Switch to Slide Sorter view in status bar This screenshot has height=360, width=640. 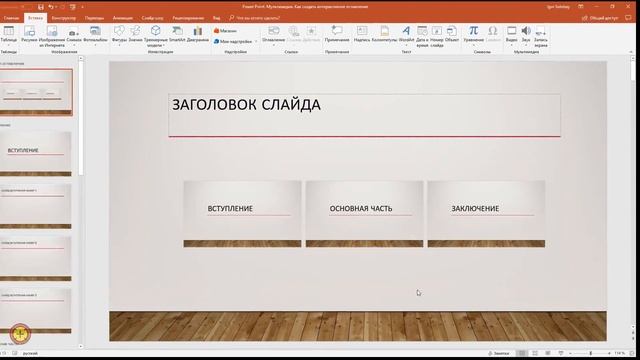535,353
